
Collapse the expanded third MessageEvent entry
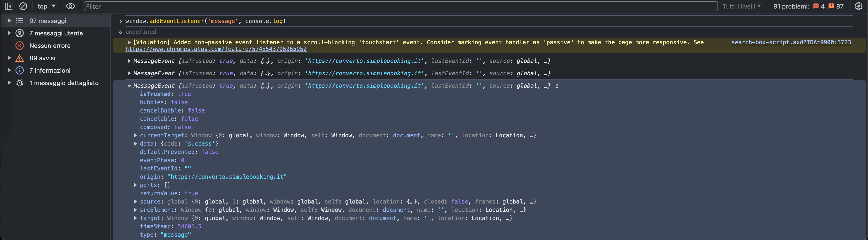tap(129, 86)
